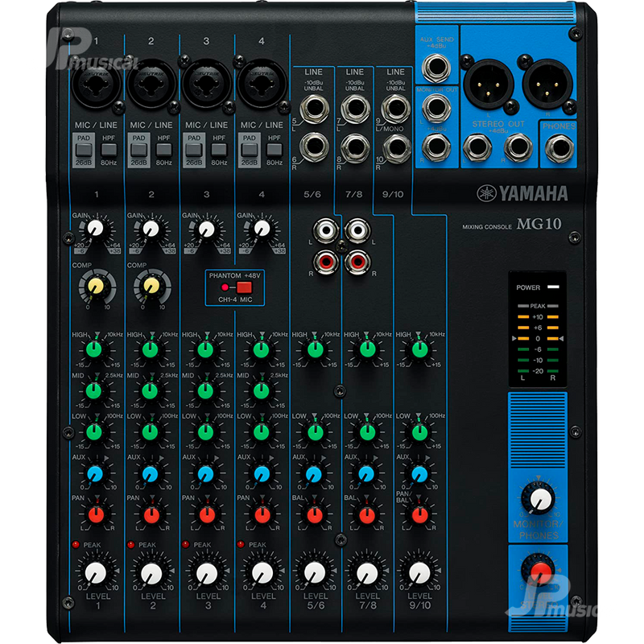
Task: Click the white LEVEL 1 knob
Action: click(x=96, y=572)
